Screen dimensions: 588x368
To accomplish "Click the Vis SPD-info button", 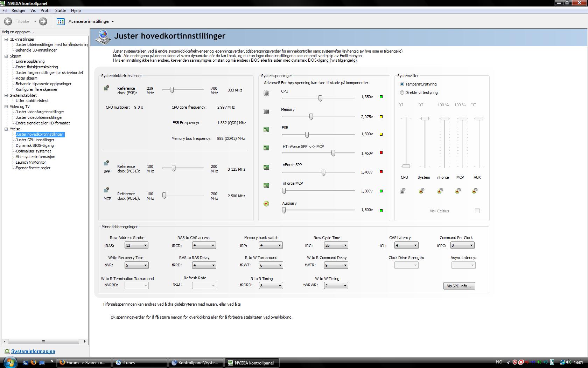I will 459,286.
